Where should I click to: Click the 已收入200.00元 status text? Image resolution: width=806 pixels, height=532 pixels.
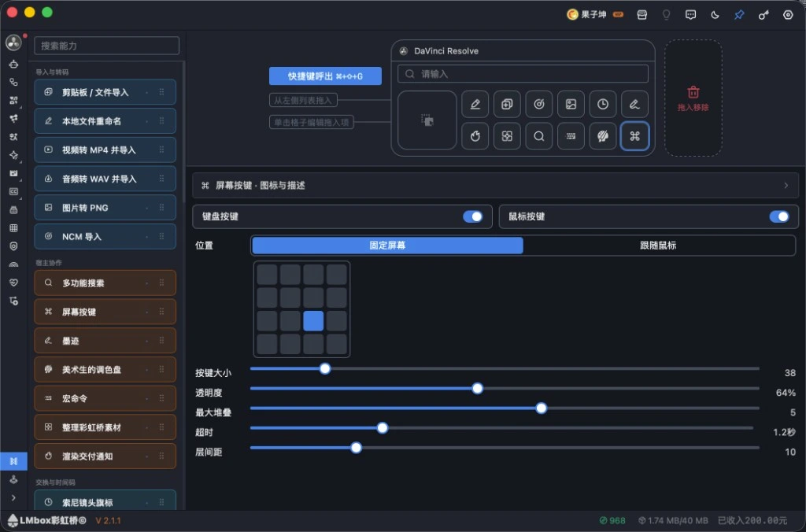click(x=752, y=521)
